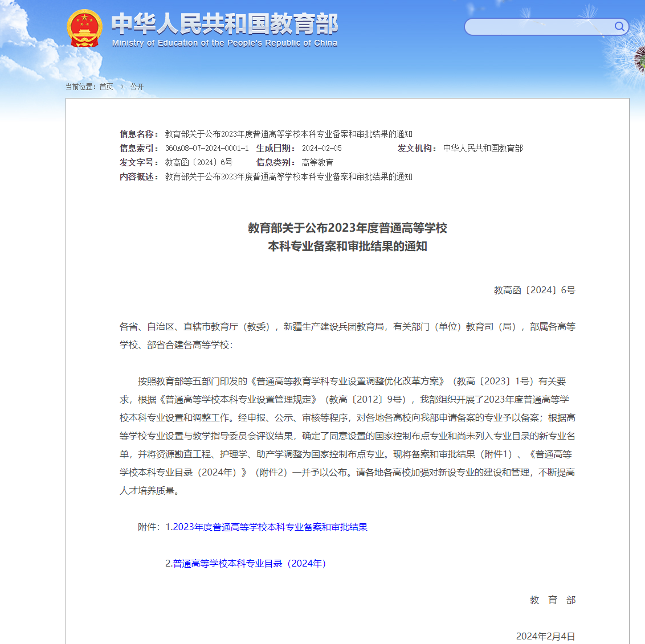Open attachment 2023年度普通高等学校本科专业备案和审批结果
This screenshot has height=644, width=645.
coord(270,527)
